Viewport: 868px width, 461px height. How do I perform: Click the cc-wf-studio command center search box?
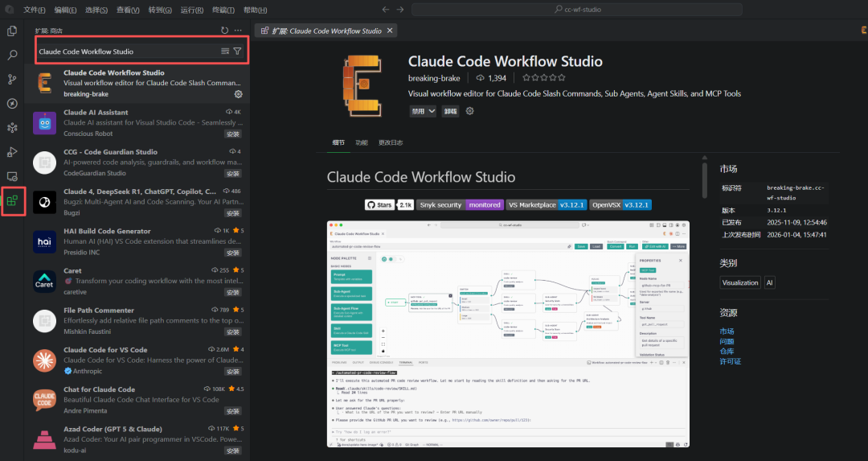pyautogui.click(x=577, y=10)
